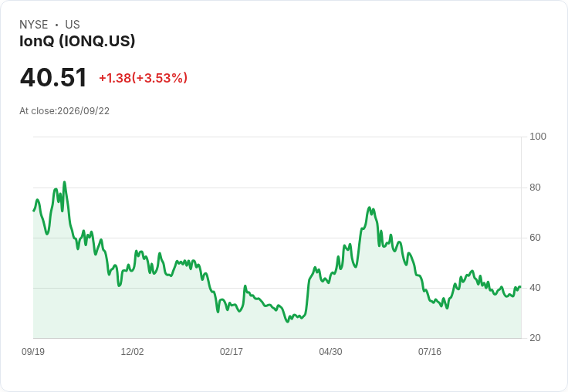Click the 02/17 date label on the x-axis
This screenshot has height=392, width=568.
232,351
